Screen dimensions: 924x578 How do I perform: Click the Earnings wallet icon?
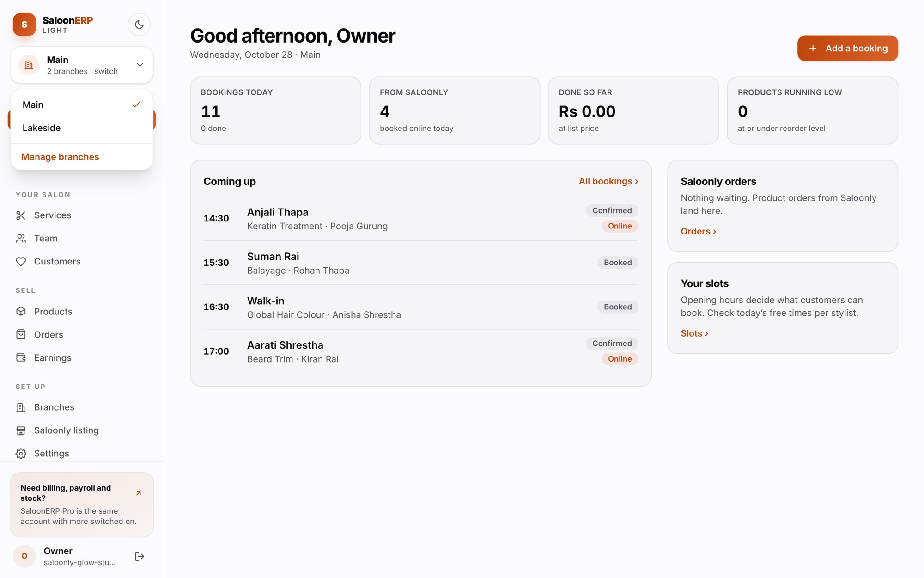(x=21, y=358)
